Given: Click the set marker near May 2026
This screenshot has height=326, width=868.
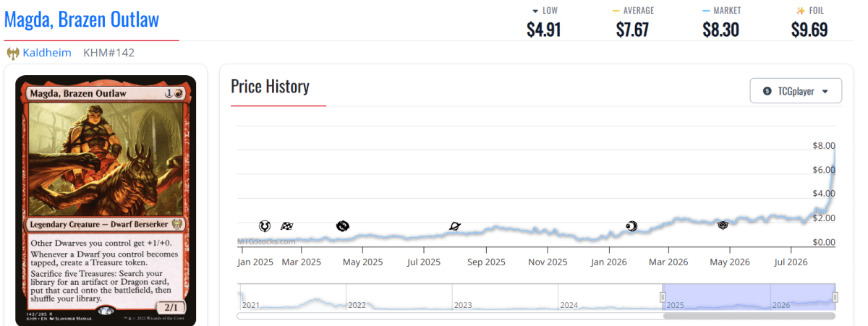Looking at the screenshot, I should tap(723, 226).
